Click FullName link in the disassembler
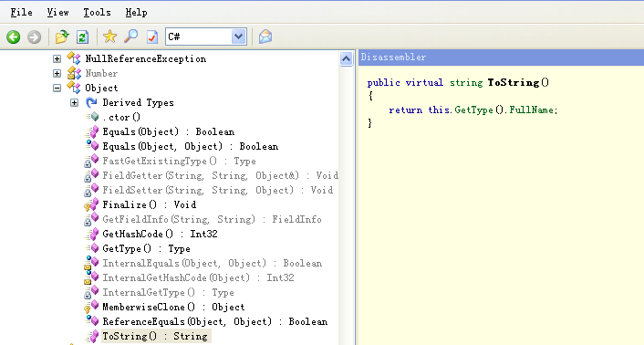Screen dimensions: 644x345 pyautogui.click(x=532, y=110)
